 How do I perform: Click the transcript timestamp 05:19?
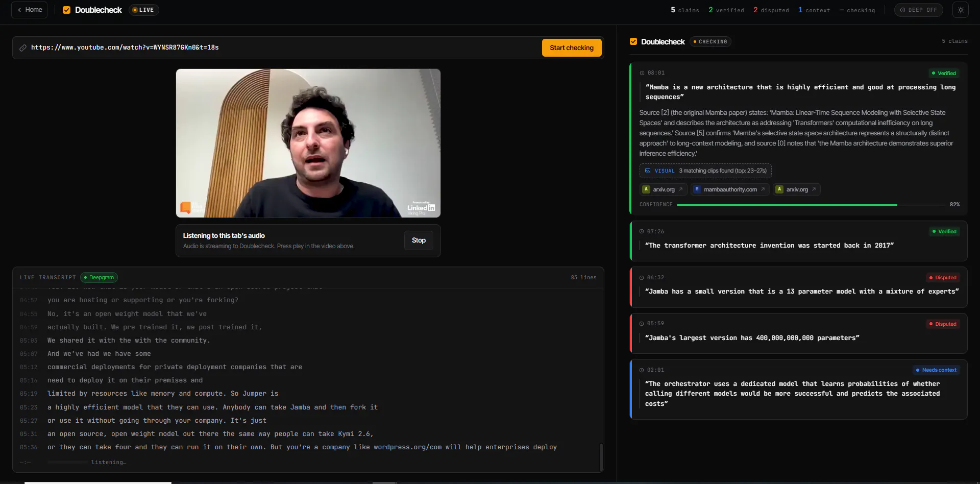[x=29, y=394]
